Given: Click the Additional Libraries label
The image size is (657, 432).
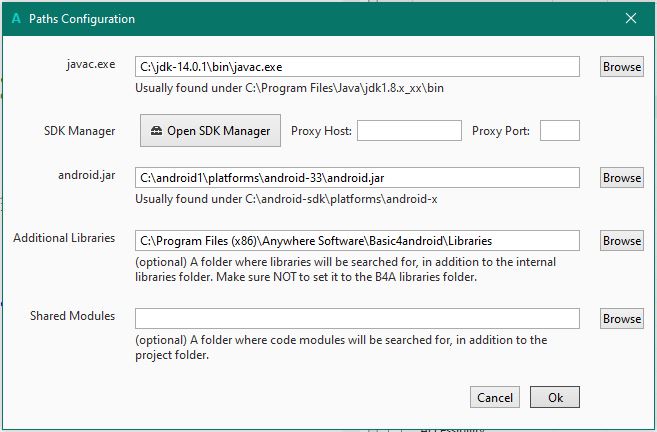Looking at the screenshot, I should tap(64, 238).
